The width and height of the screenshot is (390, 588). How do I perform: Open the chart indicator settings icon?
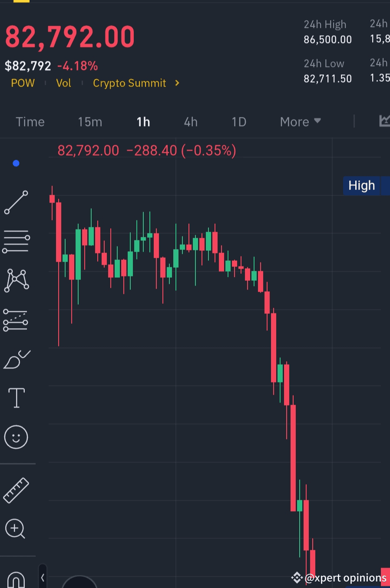tap(384, 121)
